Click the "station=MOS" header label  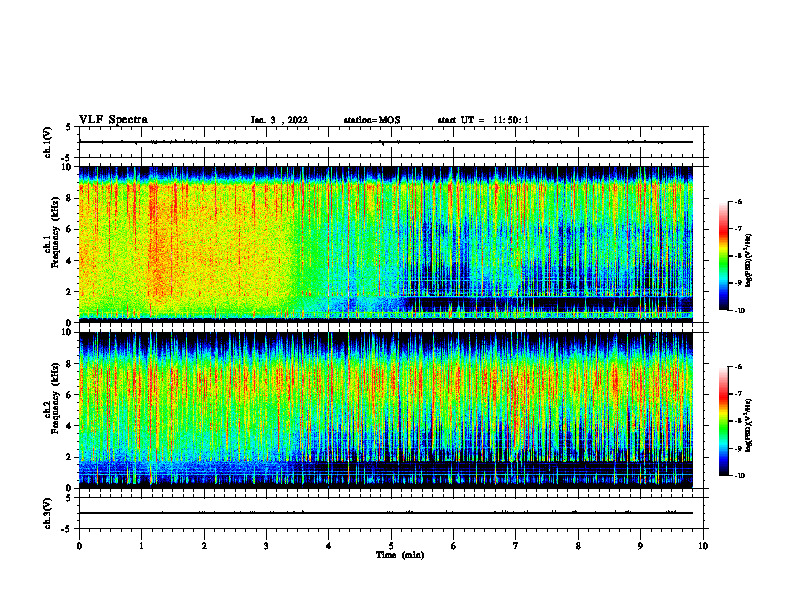tap(372, 120)
